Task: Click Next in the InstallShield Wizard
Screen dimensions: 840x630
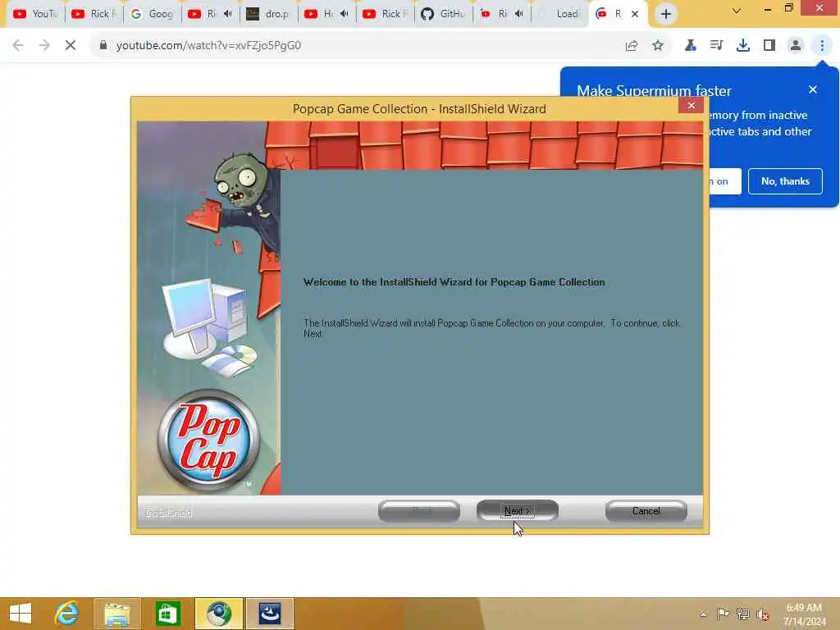Action: 517,510
